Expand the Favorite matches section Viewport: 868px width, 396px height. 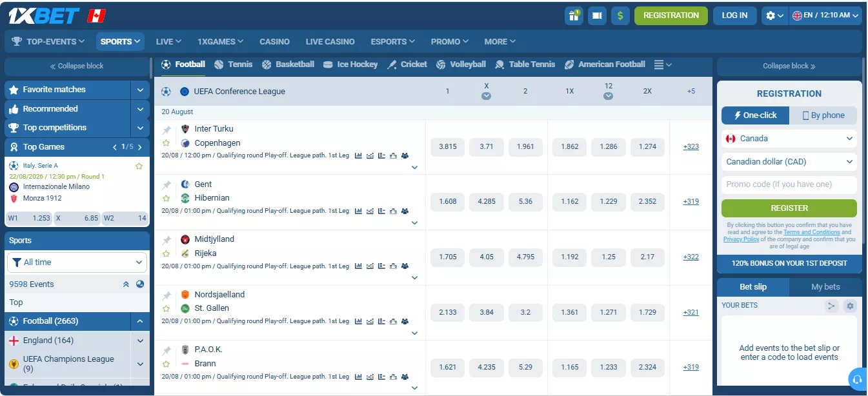click(140, 90)
